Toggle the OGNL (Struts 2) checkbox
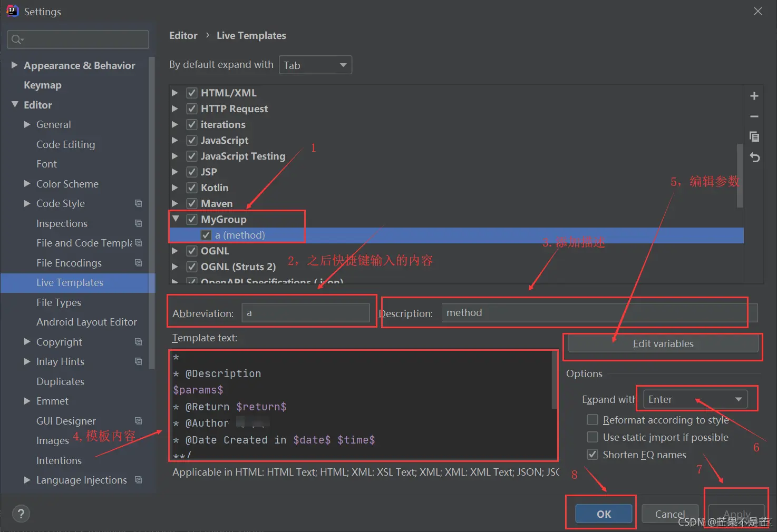 [192, 267]
